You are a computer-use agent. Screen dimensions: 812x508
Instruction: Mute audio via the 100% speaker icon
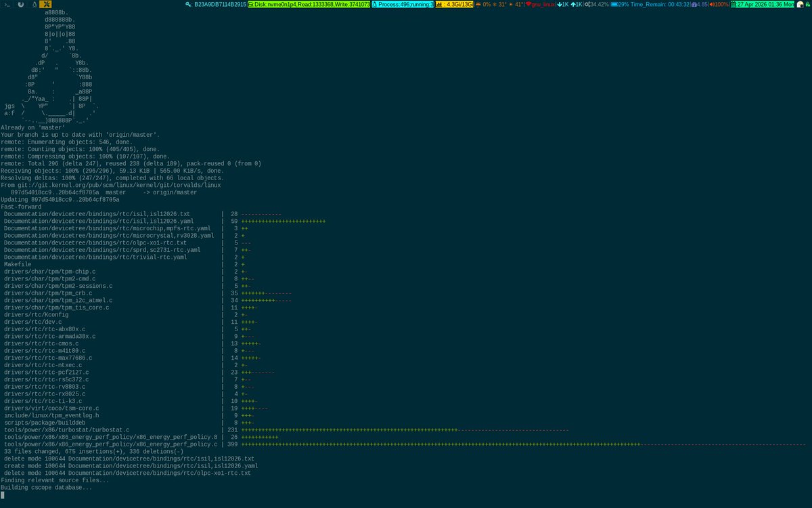click(x=714, y=5)
